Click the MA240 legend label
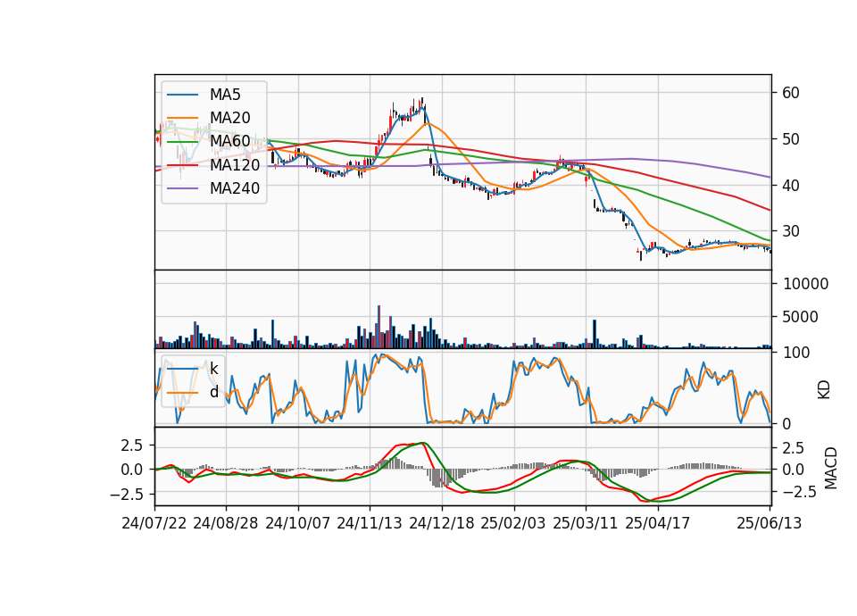The height and width of the screenshot is (616, 857). (x=235, y=188)
